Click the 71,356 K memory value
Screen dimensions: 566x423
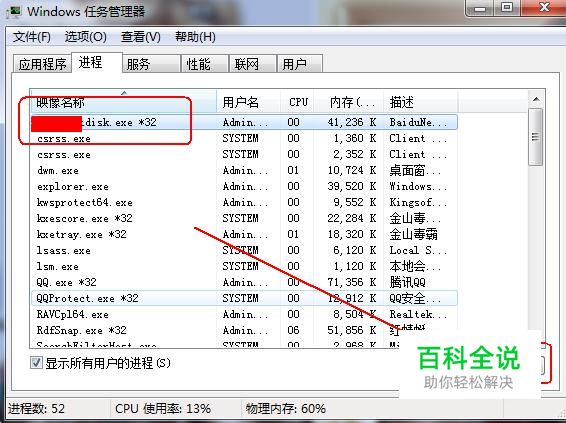pyautogui.click(x=352, y=282)
